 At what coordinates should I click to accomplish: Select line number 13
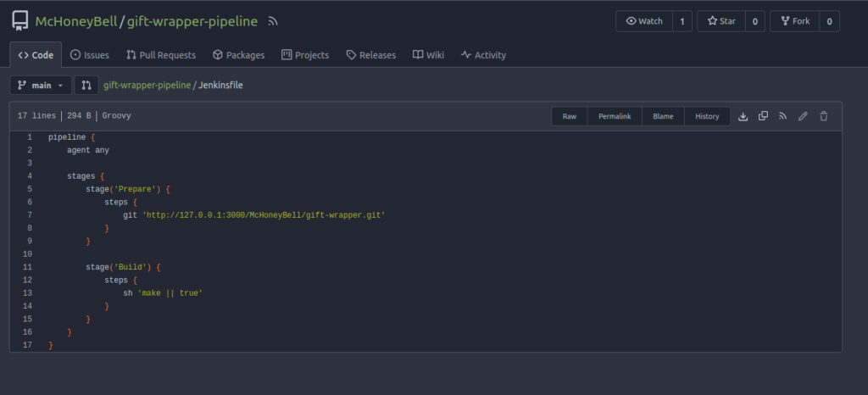click(28, 293)
